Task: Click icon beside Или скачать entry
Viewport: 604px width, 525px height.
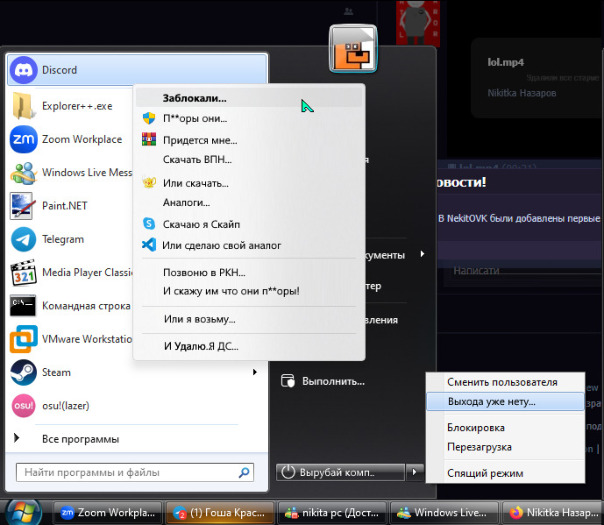Action: coord(149,183)
